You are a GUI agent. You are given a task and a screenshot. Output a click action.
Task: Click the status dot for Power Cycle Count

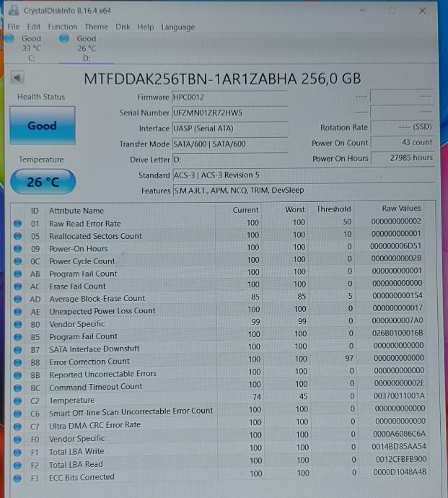[18, 261]
